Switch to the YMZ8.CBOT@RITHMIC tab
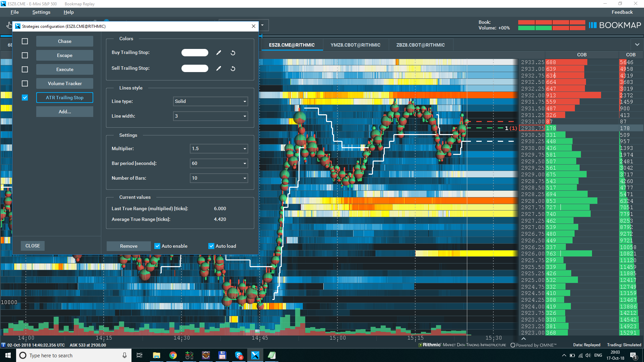Screen dimensions: 644x362 [355, 45]
